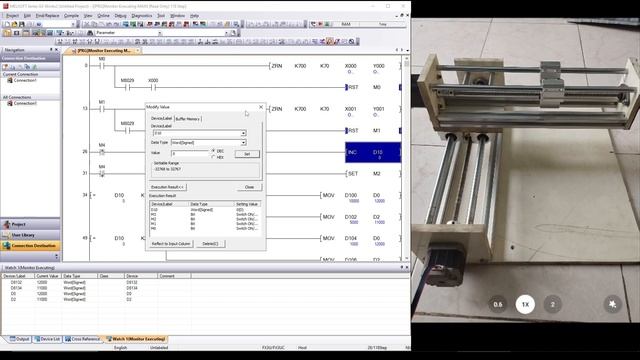Screen dimensions: 640x360
Task: Click the Current Value column header
Action: (48, 276)
